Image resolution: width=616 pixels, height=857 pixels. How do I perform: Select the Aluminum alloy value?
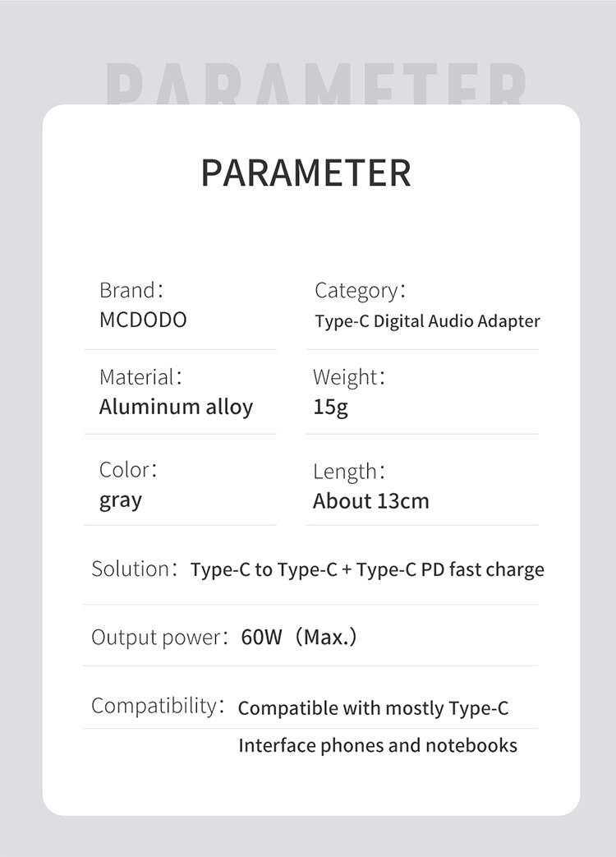[176, 407]
